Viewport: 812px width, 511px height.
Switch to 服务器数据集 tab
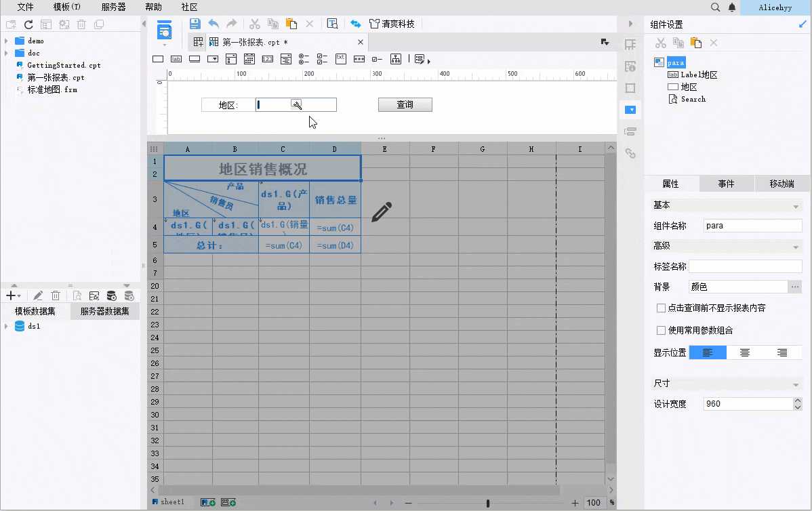104,311
